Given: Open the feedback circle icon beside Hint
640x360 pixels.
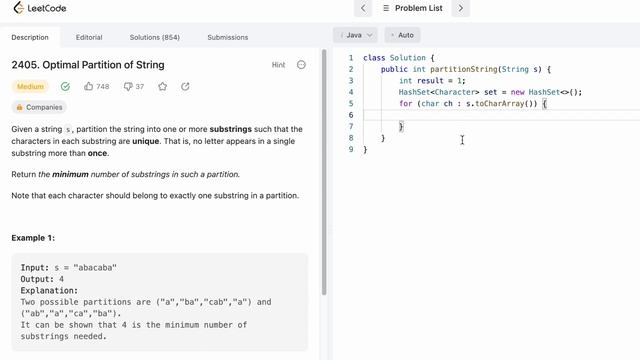Looking at the screenshot, I should tap(301, 65).
